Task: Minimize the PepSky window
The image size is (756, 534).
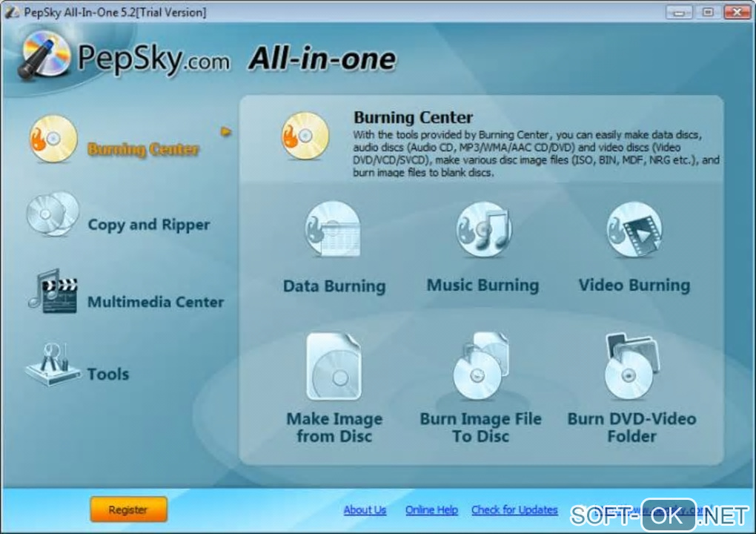Action: [x=679, y=12]
